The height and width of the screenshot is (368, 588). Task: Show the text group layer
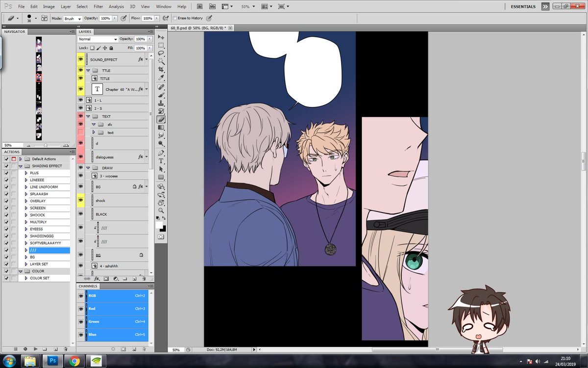(x=81, y=132)
